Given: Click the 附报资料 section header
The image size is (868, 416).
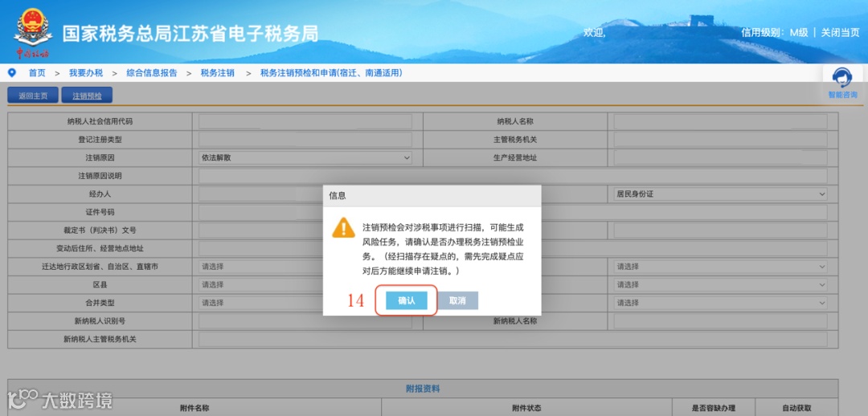Looking at the screenshot, I should (x=423, y=389).
